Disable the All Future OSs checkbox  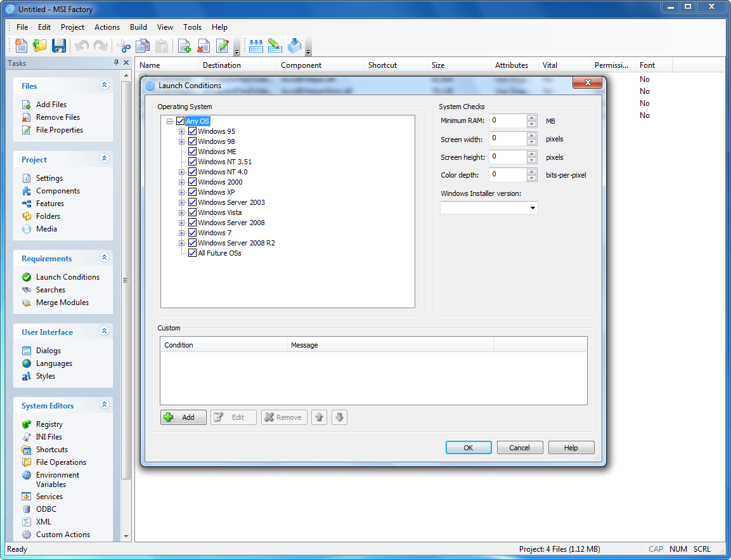pos(193,253)
